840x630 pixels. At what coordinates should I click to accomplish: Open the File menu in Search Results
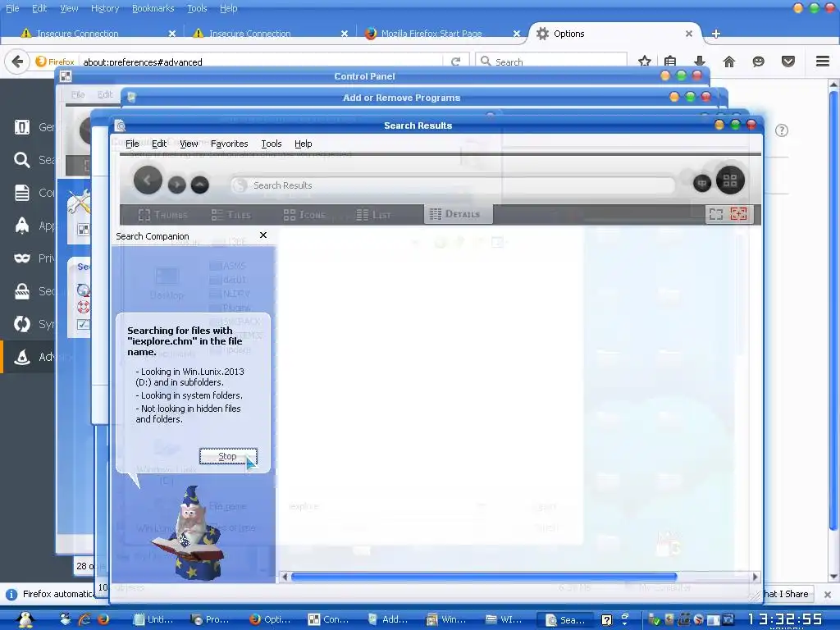click(x=132, y=144)
